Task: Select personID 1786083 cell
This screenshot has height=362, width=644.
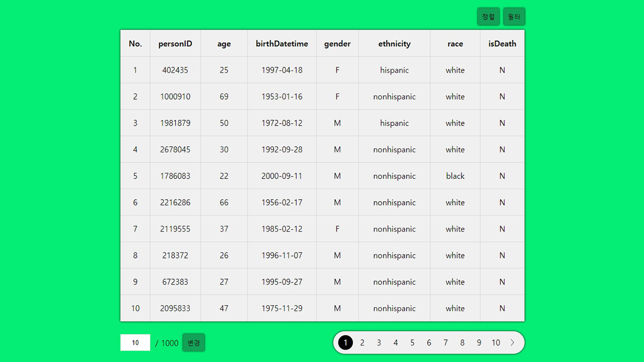Action: (175, 176)
